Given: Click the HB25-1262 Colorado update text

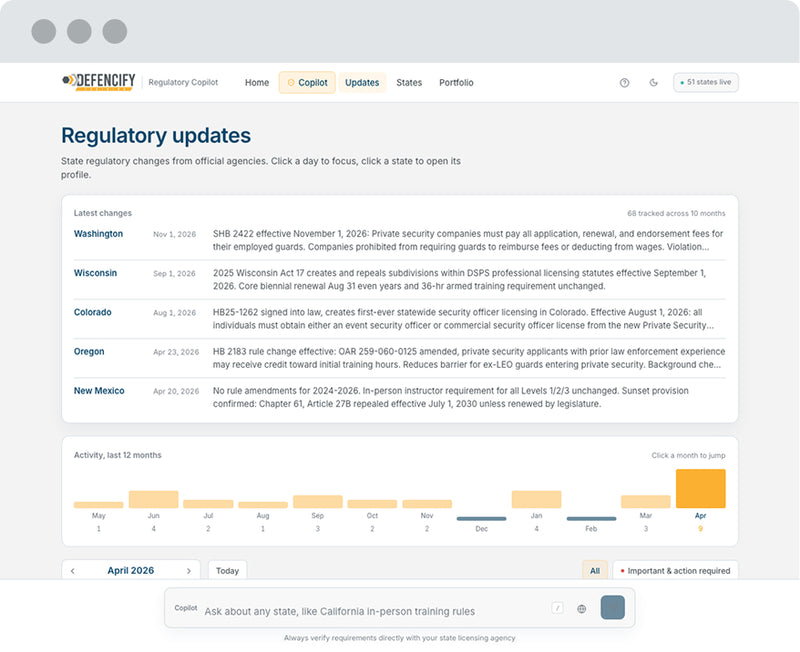Looking at the screenshot, I should point(463,319).
